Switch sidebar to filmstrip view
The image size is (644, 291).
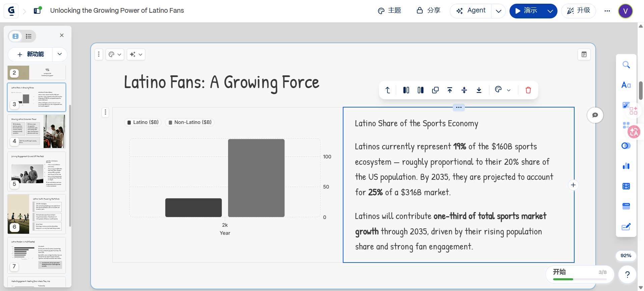point(15,36)
